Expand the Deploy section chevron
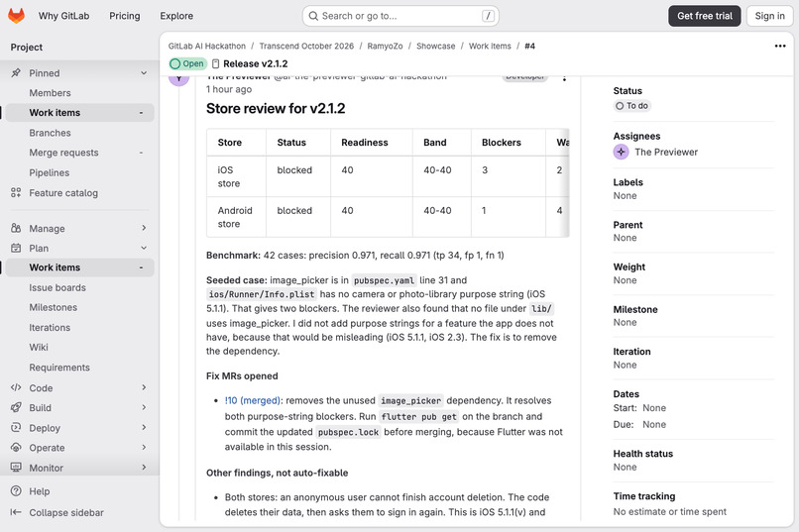799x532 pixels. click(x=144, y=427)
